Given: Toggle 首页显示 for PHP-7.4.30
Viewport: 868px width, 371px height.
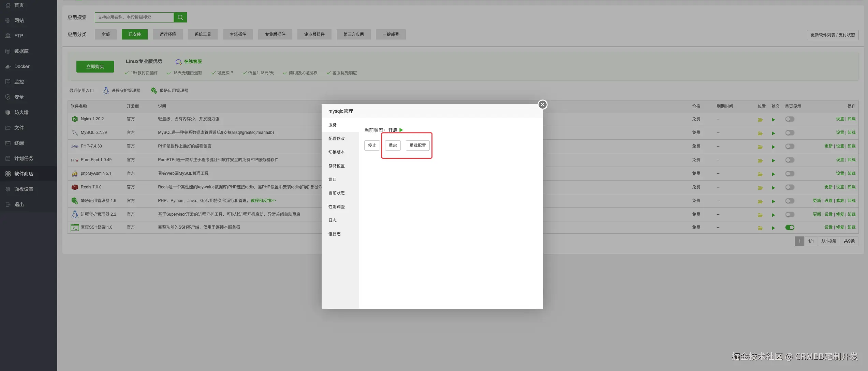Looking at the screenshot, I should coord(790,146).
